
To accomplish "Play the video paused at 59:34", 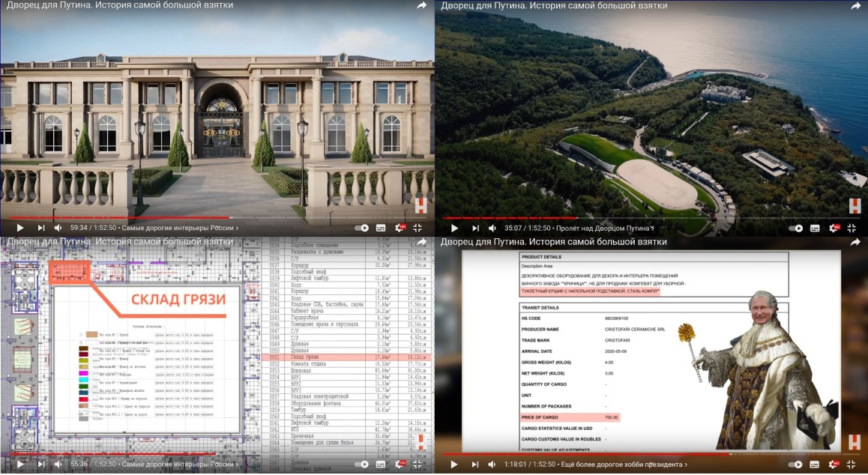I will [20, 228].
